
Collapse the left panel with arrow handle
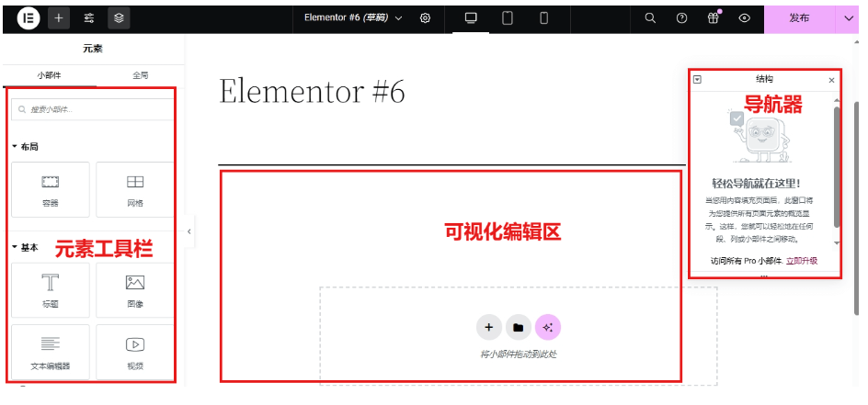pyautogui.click(x=189, y=231)
